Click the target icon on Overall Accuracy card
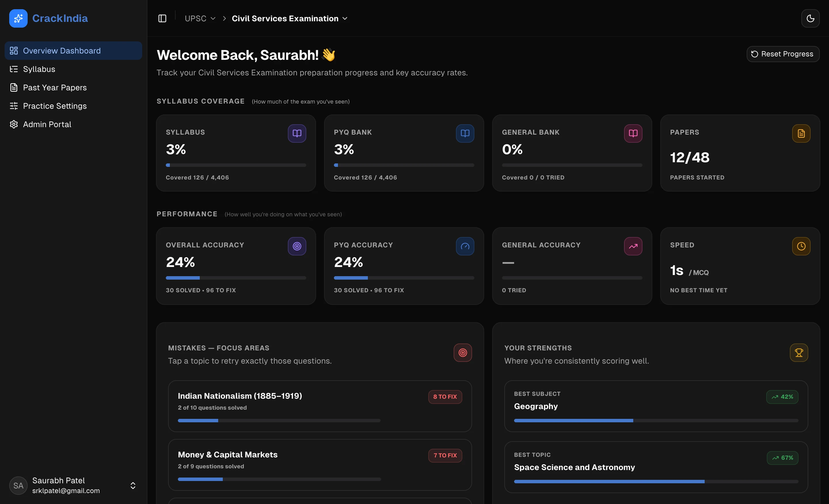The width and height of the screenshot is (829, 504). 297,246
